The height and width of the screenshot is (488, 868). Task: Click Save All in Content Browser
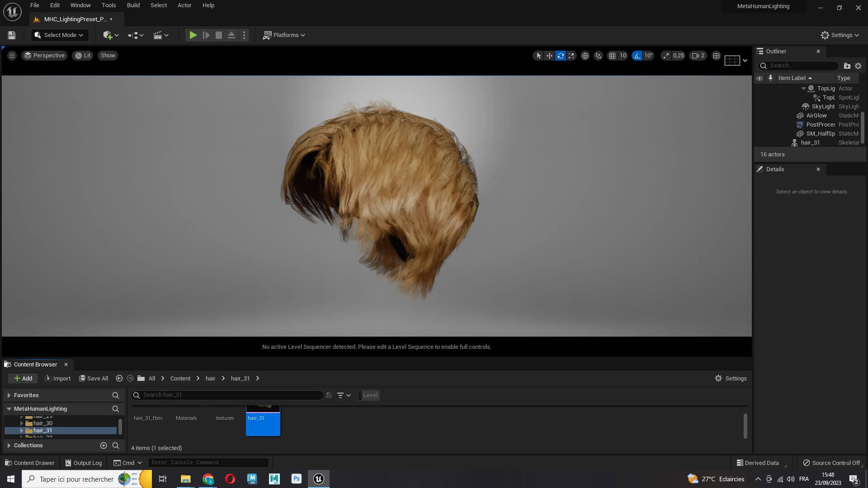94,379
